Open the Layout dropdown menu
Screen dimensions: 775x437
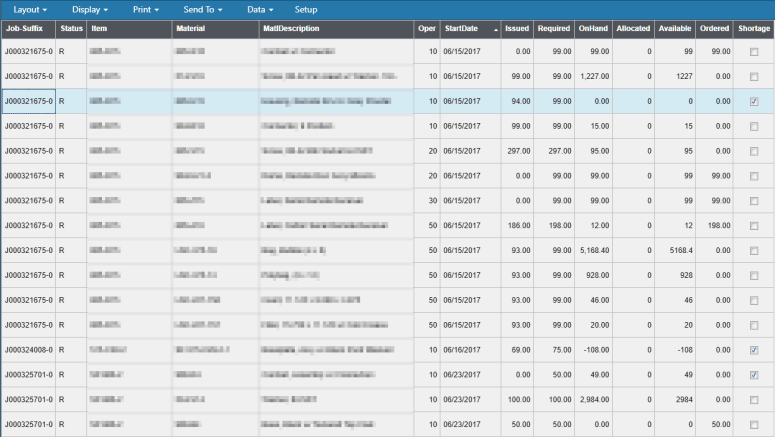30,9
